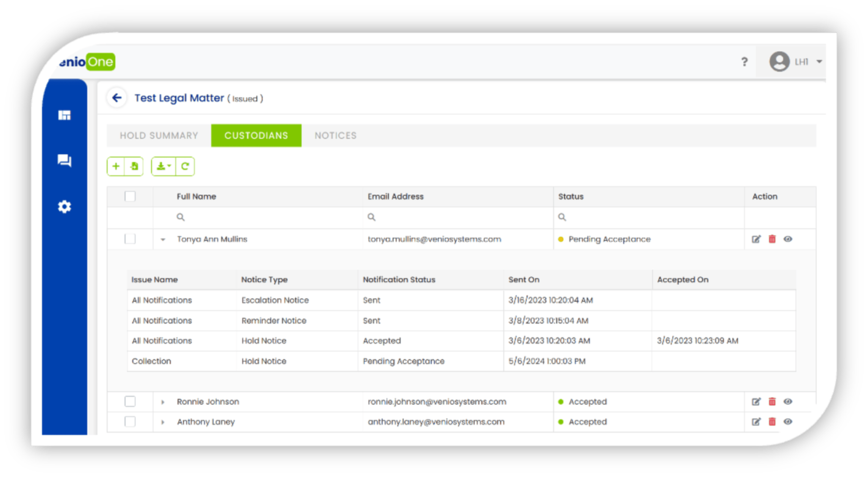
Task: Open the settings gear in the sidebar
Action: tap(64, 207)
